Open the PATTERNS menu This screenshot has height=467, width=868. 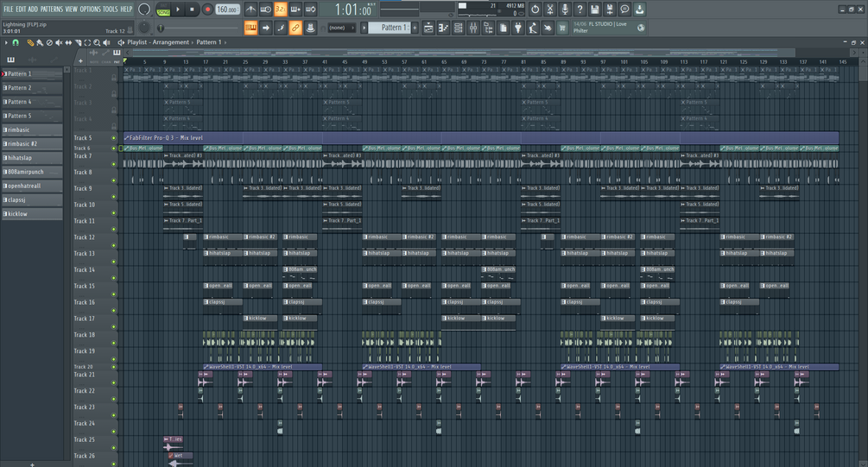coord(52,9)
